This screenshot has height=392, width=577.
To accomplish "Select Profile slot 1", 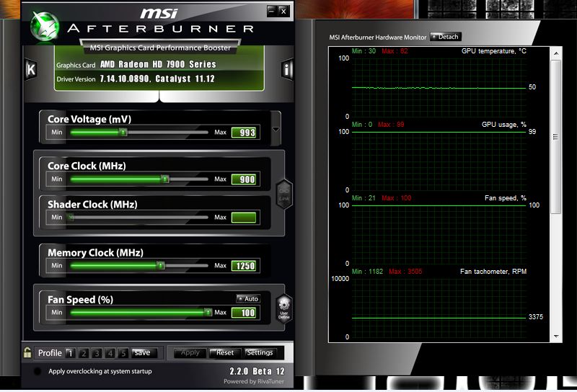I will pyautogui.click(x=70, y=353).
